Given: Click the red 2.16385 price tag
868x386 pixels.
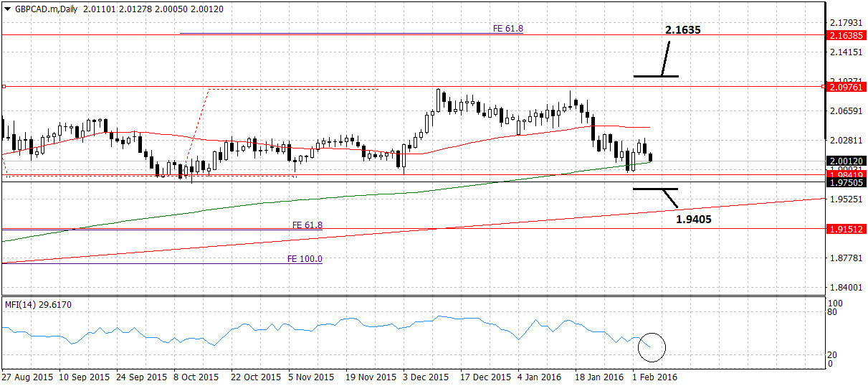Looking at the screenshot, I should tap(846, 34).
